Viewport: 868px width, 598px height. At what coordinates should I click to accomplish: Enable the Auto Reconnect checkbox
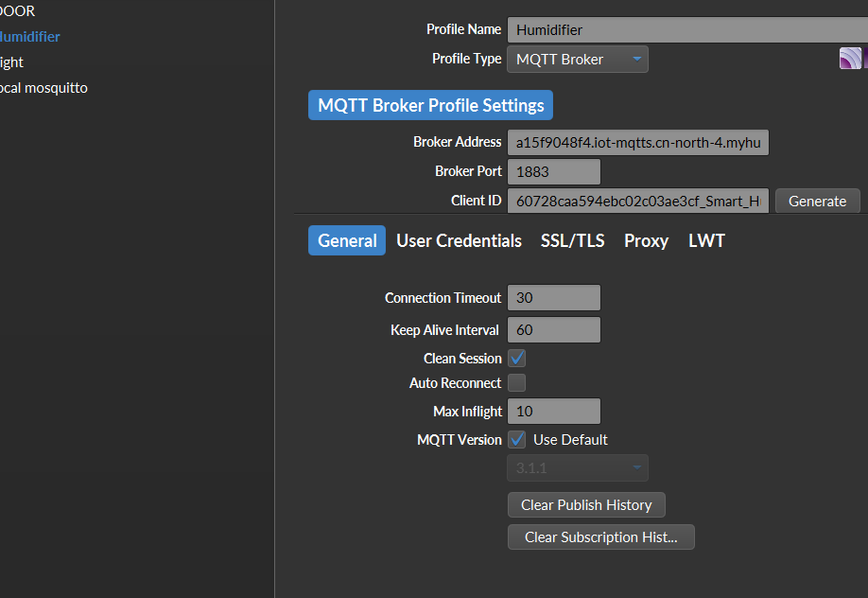(517, 383)
